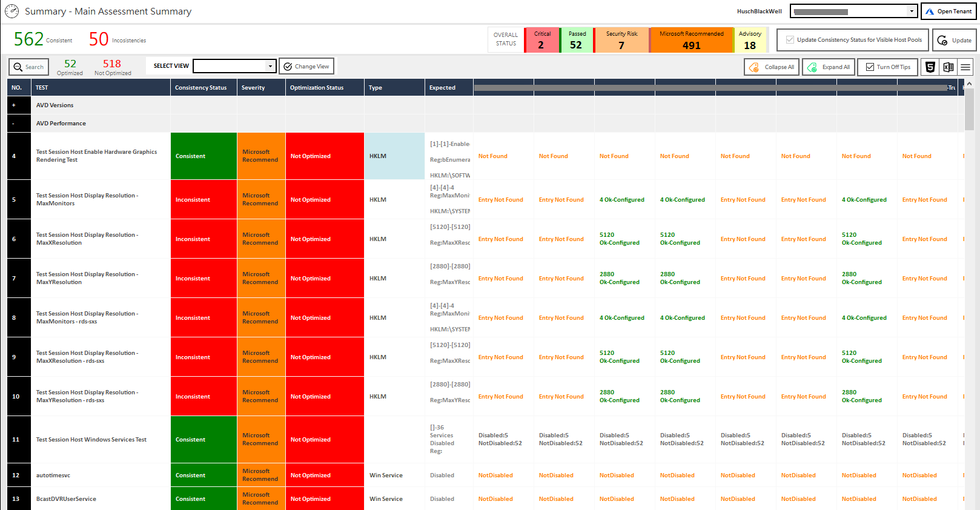
Task: Collapse all rows using Collapse All
Action: [x=771, y=67]
